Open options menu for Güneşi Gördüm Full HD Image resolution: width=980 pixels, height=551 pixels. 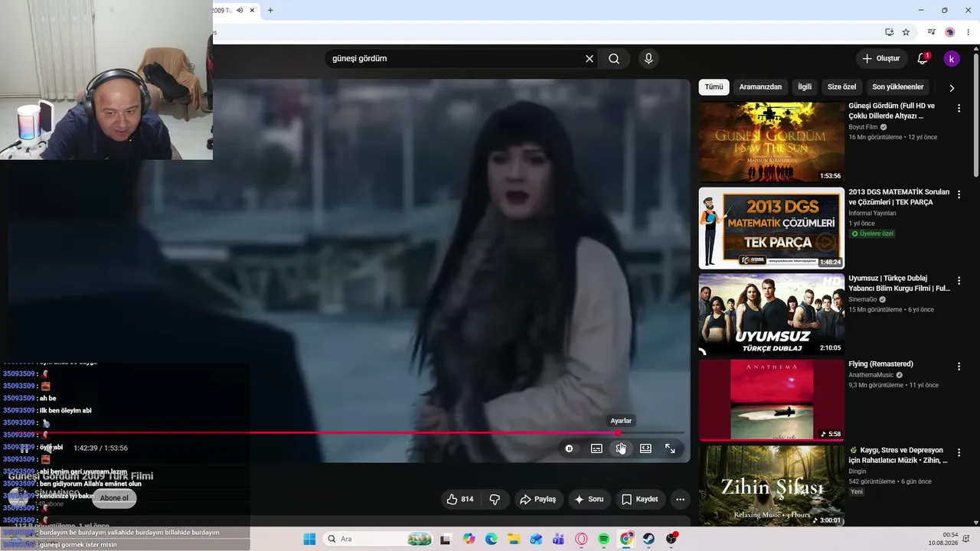tap(959, 109)
